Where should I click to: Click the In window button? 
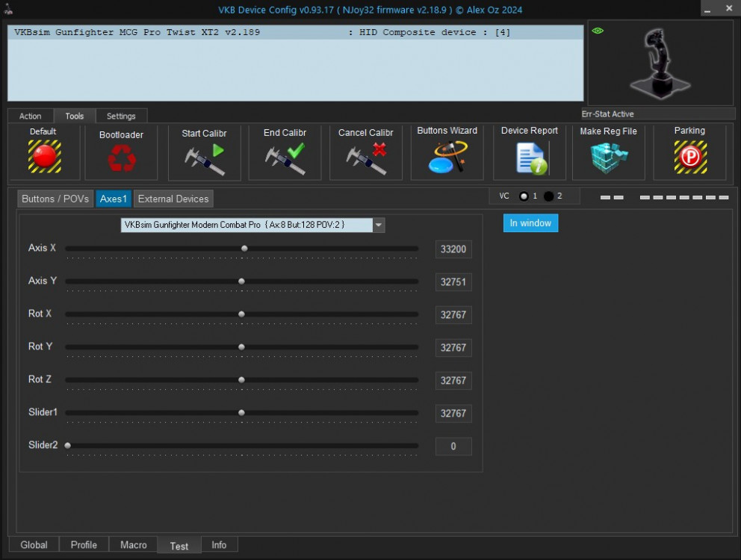click(530, 223)
